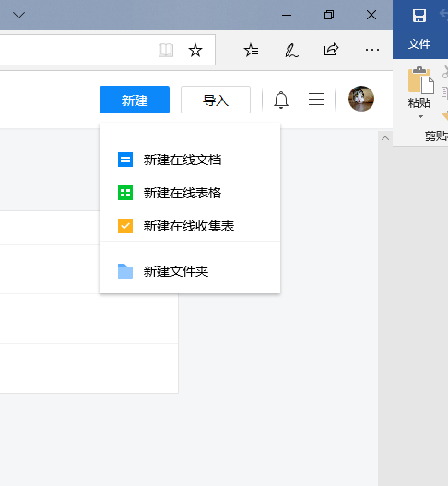Select 新建在线表格 from the menu

(190, 193)
